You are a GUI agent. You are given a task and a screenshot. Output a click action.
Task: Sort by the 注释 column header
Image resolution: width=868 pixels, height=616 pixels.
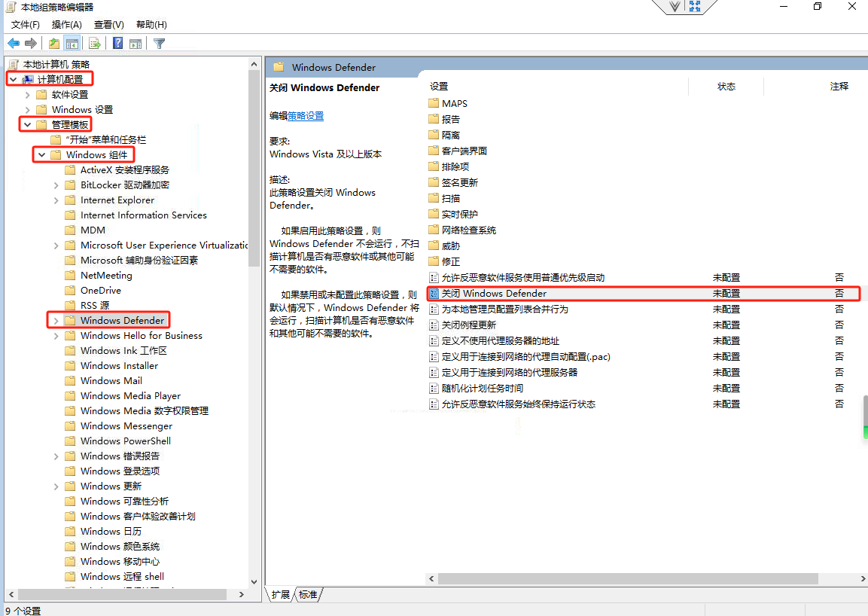[x=839, y=87]
